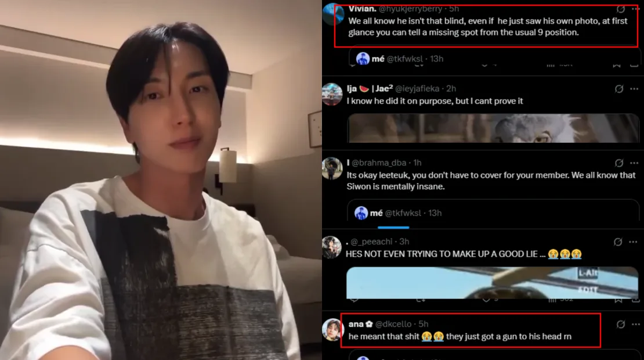The width and height of the screenshot is (644, 360).
Task: Open the @hyukjerryberry handle link
Action: click(x=410, y=9)
